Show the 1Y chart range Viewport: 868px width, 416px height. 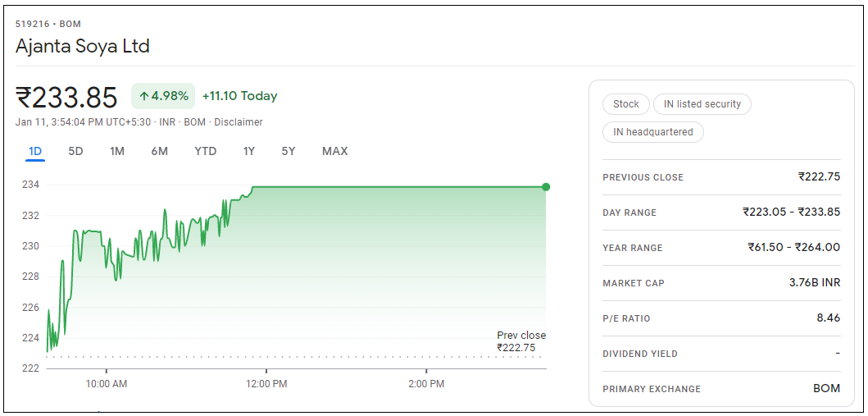(249, 151)
